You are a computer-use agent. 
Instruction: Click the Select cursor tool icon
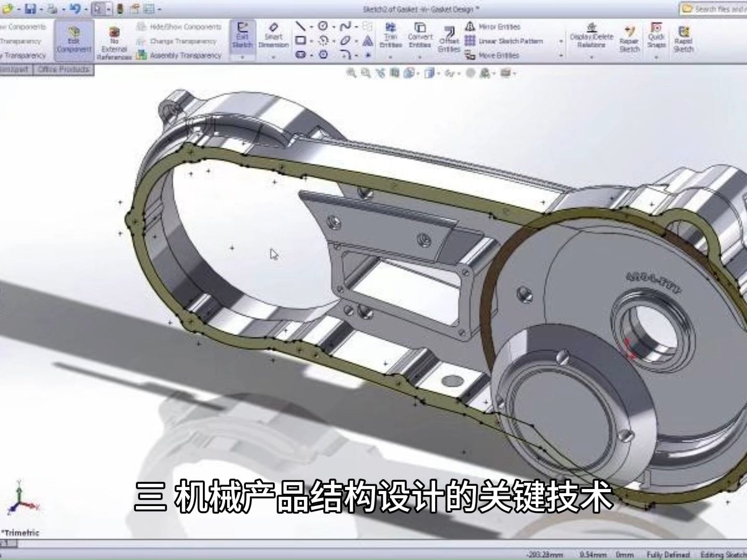coord(98,9)
